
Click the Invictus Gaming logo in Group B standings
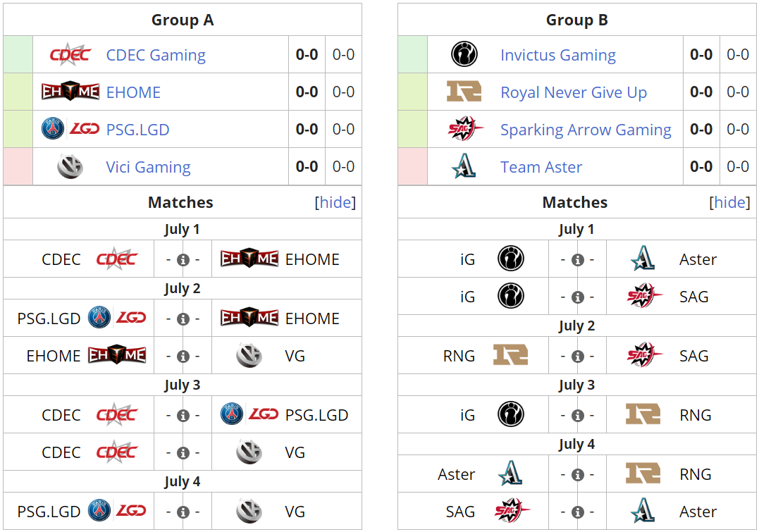(464, 54)
